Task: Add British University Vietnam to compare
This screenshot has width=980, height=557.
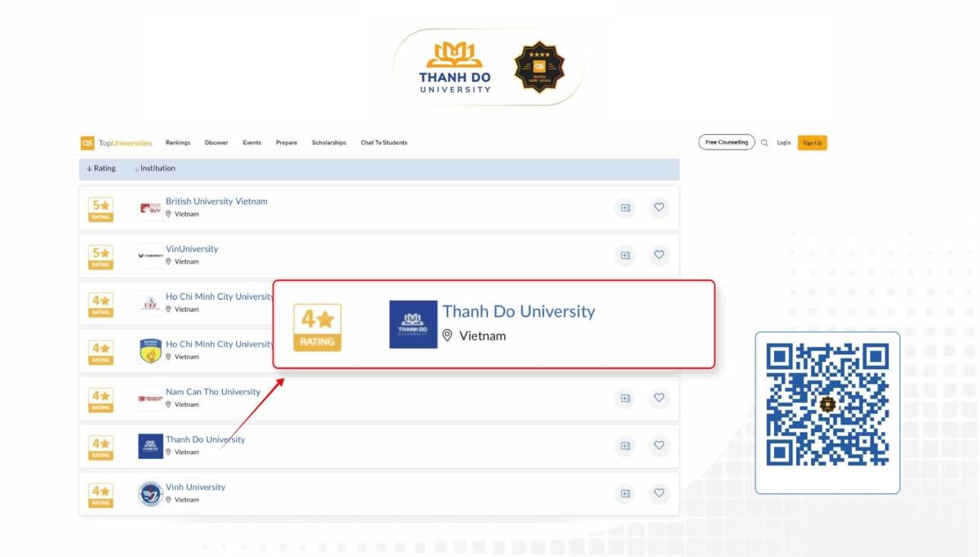Action: point(625,207)
